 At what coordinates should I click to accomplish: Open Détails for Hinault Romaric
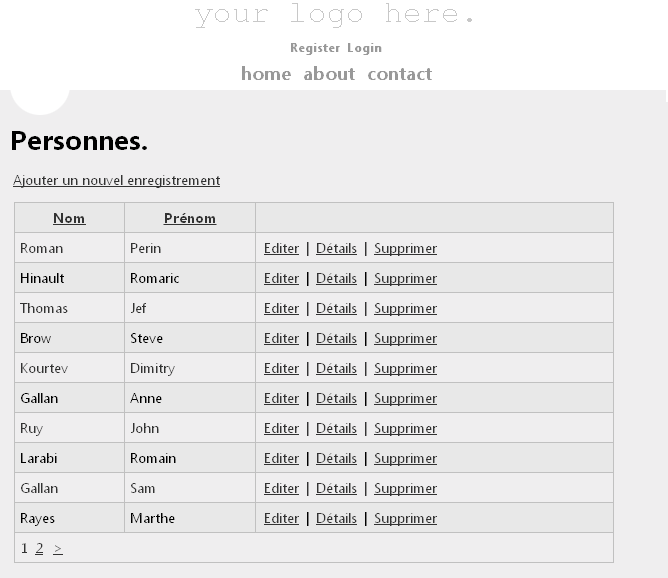click(x=336, y=278)
